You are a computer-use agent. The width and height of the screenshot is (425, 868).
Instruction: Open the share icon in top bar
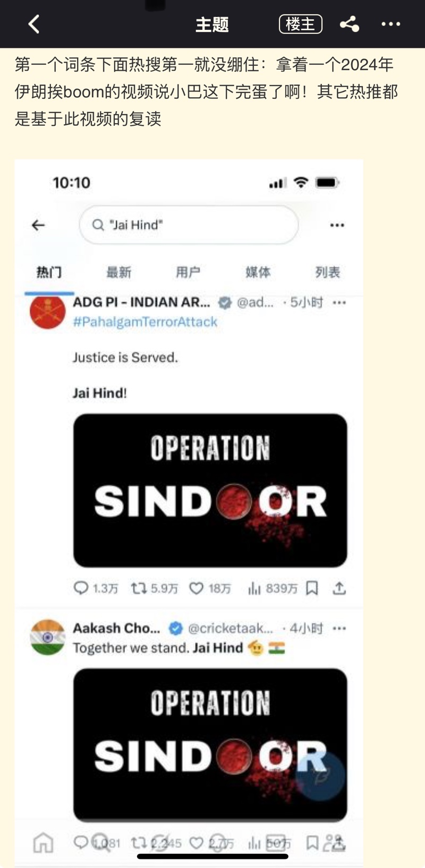[350, 24]
